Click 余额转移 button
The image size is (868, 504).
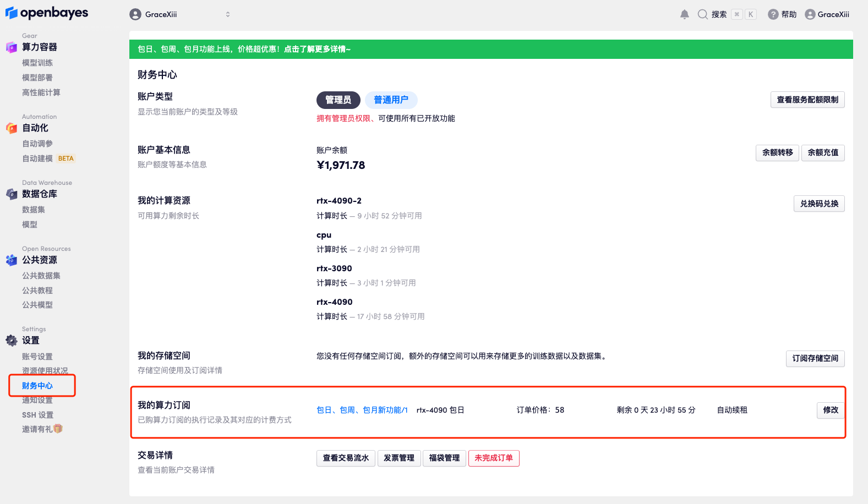[x=778, y=152]
